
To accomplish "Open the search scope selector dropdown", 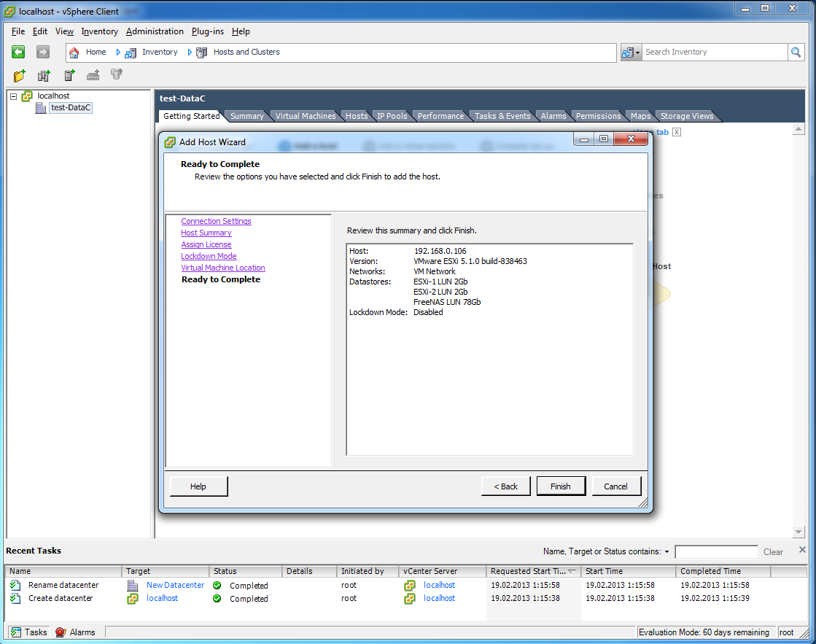I will (631, 52).
